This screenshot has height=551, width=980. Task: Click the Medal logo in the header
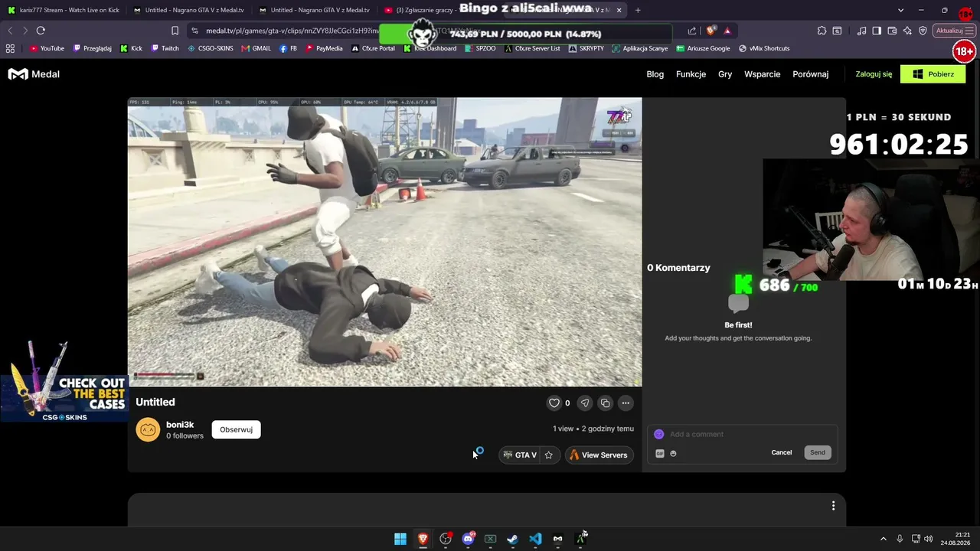tap(34, 74)
